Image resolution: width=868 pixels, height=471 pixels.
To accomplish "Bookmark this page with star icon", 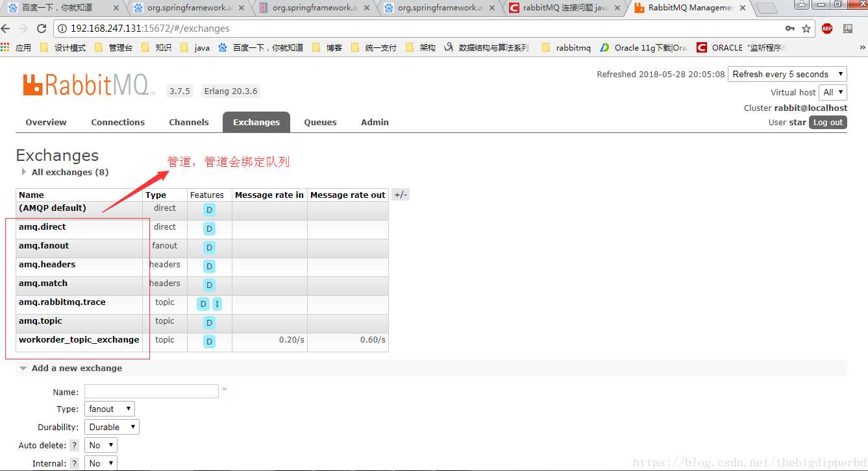I will 806,29.
